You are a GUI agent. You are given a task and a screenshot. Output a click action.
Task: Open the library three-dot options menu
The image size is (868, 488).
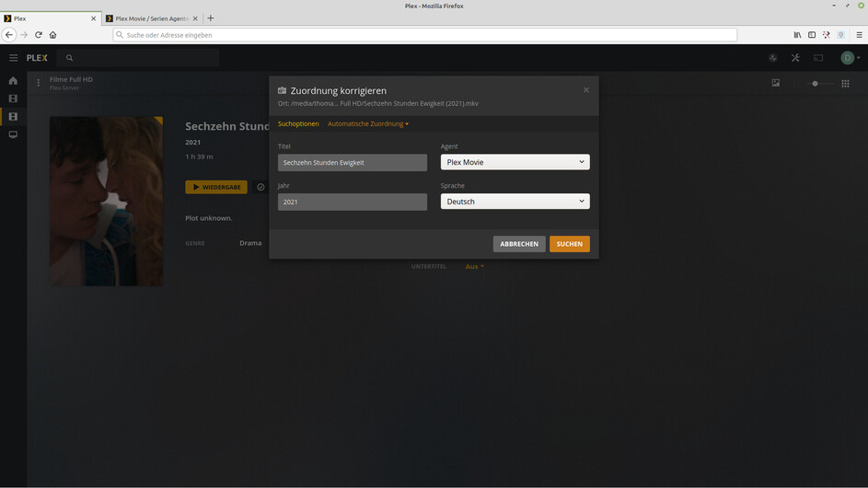click(38, 83)
